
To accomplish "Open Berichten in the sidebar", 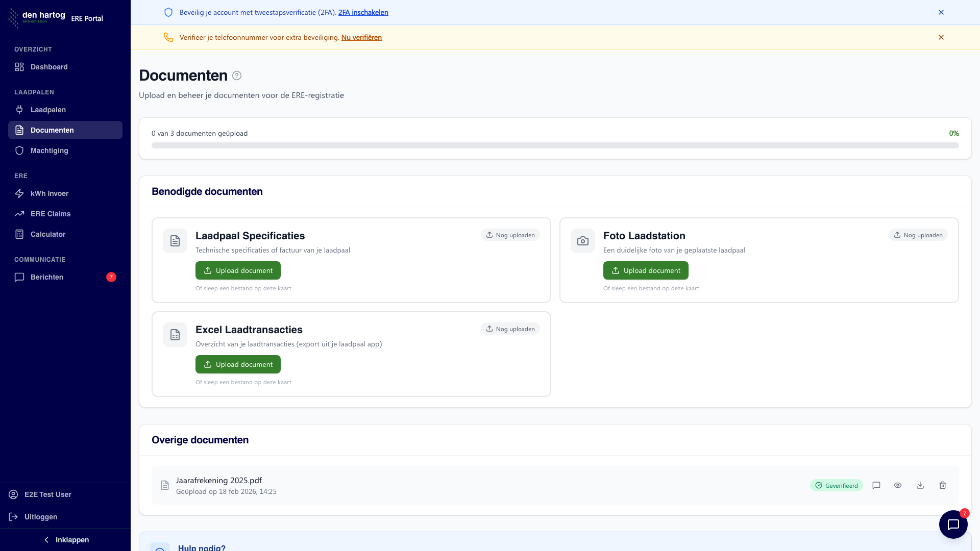I will pos(47,277).
